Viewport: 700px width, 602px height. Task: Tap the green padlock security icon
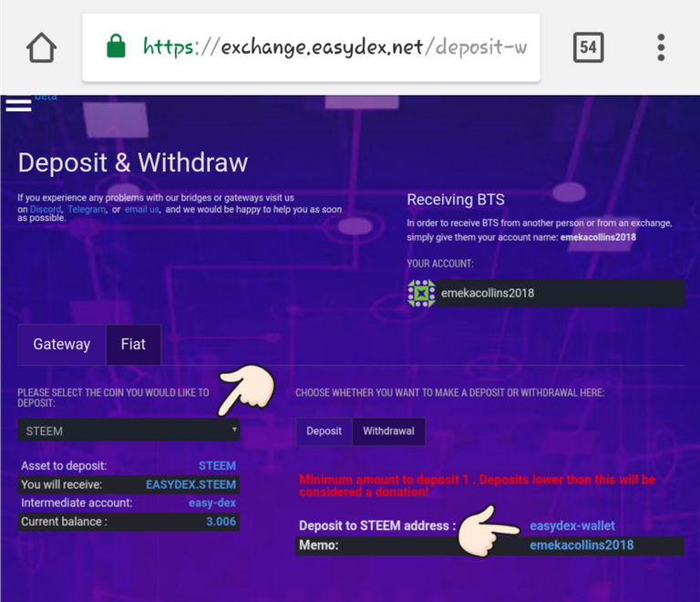pyautogui.click(x=116, y=46)
